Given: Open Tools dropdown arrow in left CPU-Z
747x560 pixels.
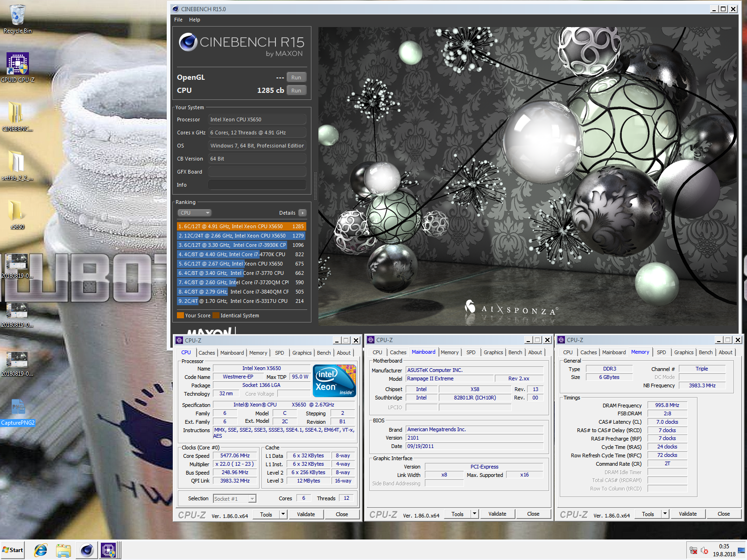Looking at the screenshot, I should coord(283,514).
